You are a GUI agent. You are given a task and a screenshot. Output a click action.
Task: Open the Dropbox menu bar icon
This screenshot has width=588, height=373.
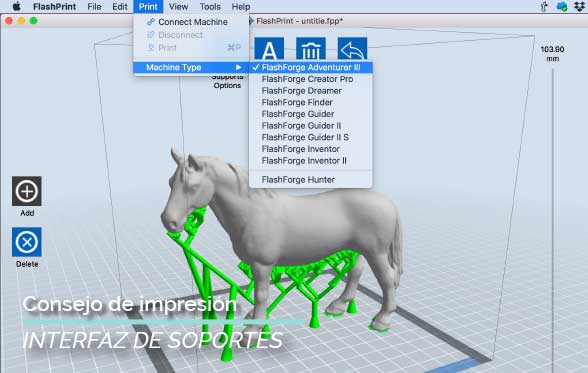[x=580, y=6]
